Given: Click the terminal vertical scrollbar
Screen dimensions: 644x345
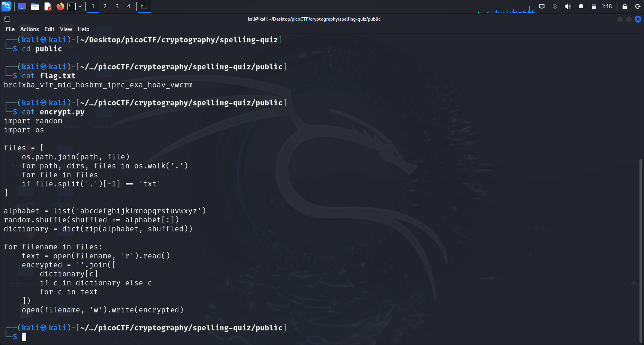Looking at the screenshot, I should coord(641,247).
